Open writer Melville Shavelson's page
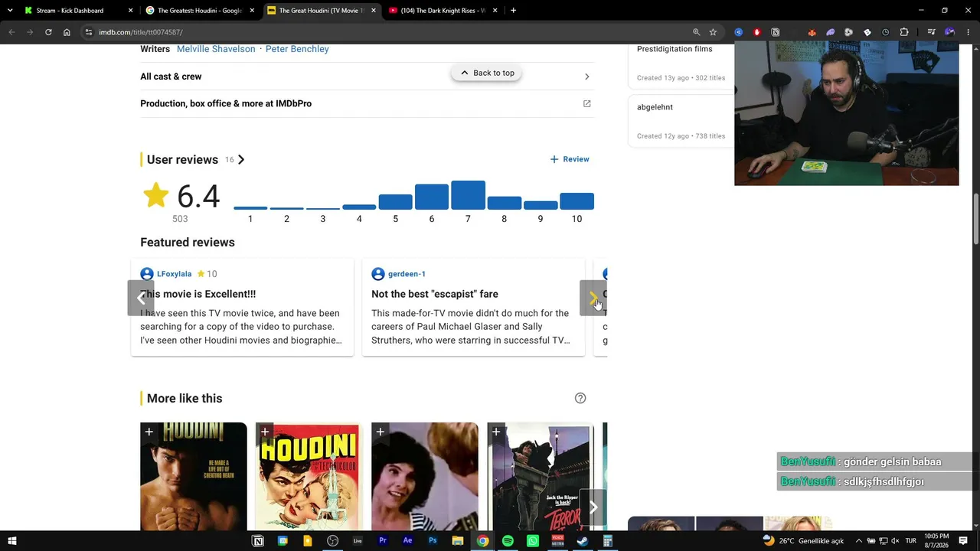The image size is (980, 551). pos(216,49)
